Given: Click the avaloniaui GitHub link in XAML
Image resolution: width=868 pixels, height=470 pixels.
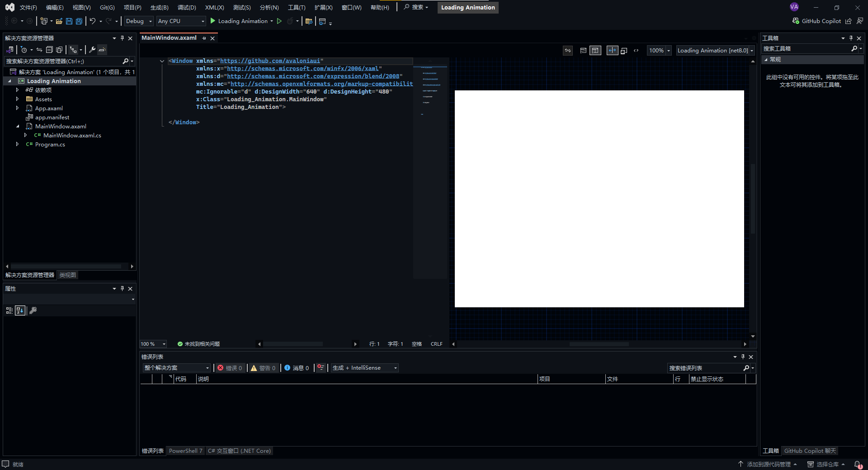Looking at the screenshot, I should [270, 61].
